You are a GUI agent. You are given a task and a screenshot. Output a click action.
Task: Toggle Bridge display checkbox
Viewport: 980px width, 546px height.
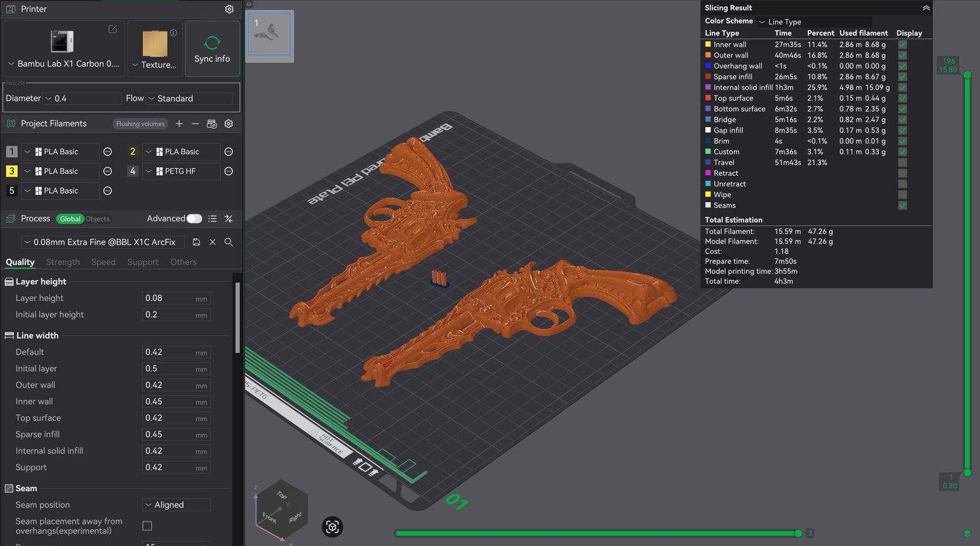[x=902, y=120]
